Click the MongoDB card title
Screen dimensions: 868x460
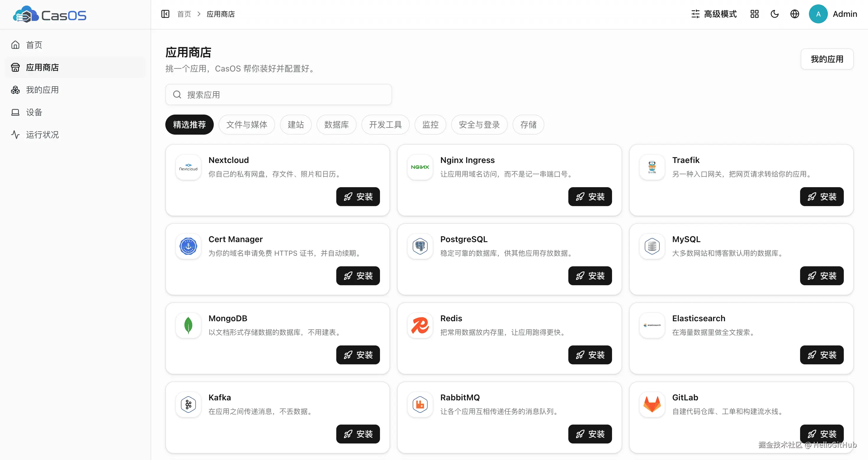tap(228, 319)
